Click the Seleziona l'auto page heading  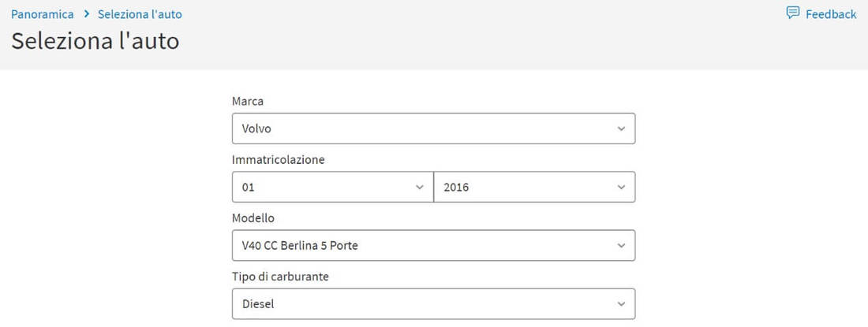[95, 42]
